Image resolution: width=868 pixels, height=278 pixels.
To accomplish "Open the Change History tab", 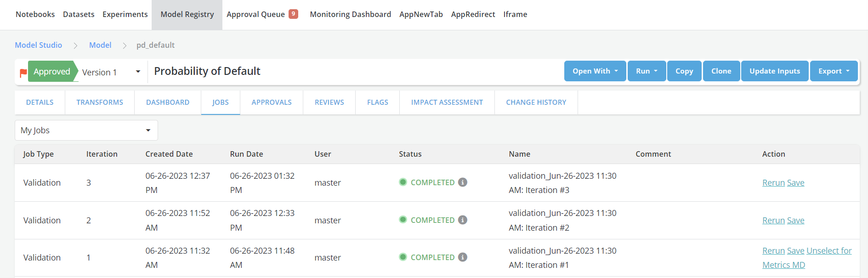I will pyautogui.click(x=536, y=102).
